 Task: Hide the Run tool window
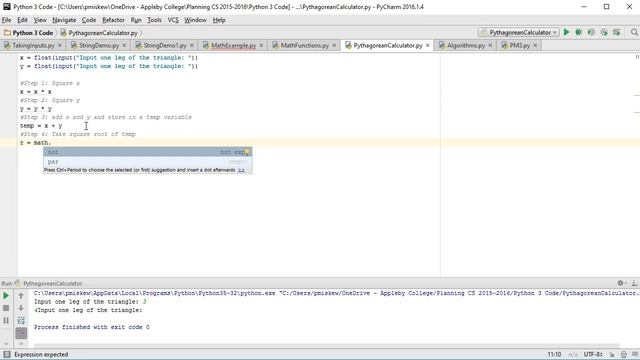634,283
